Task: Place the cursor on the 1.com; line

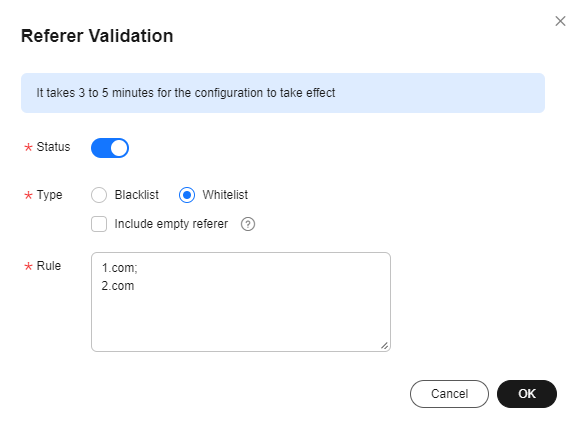Action: 120,268
